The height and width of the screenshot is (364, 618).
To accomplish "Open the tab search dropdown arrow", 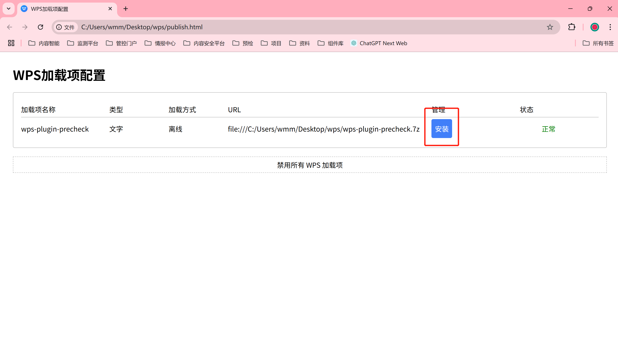I will tap(9, 9).
